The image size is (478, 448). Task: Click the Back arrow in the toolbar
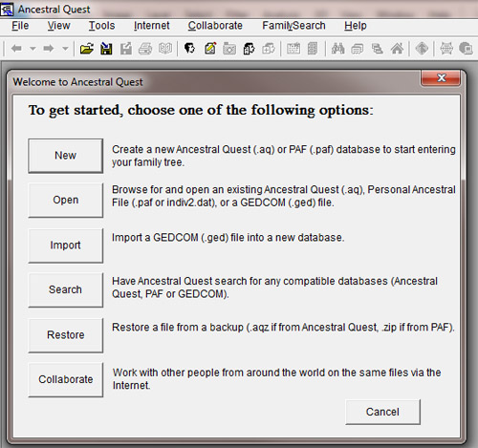(x=16, y=49)
